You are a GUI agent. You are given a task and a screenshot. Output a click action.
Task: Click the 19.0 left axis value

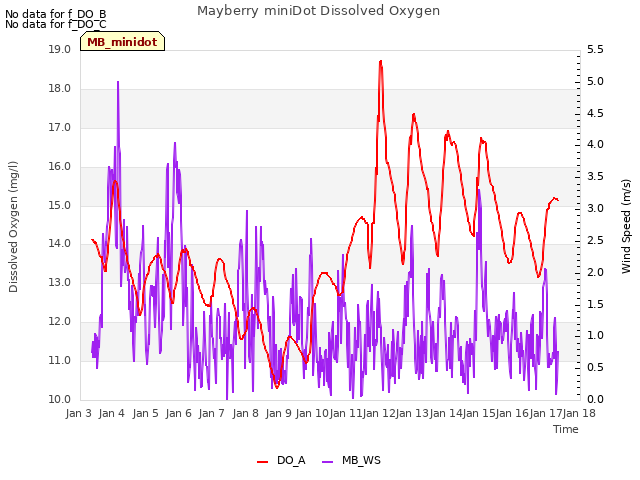click(60, 50)
